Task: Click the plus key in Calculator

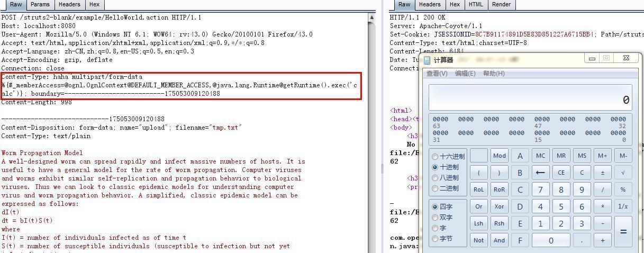Action: 602,240
